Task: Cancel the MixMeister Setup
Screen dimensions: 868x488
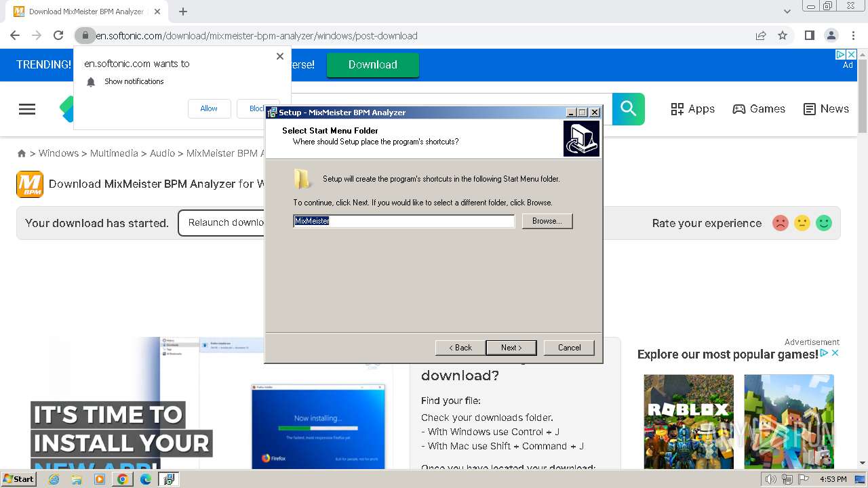Action: coord(569,348)
